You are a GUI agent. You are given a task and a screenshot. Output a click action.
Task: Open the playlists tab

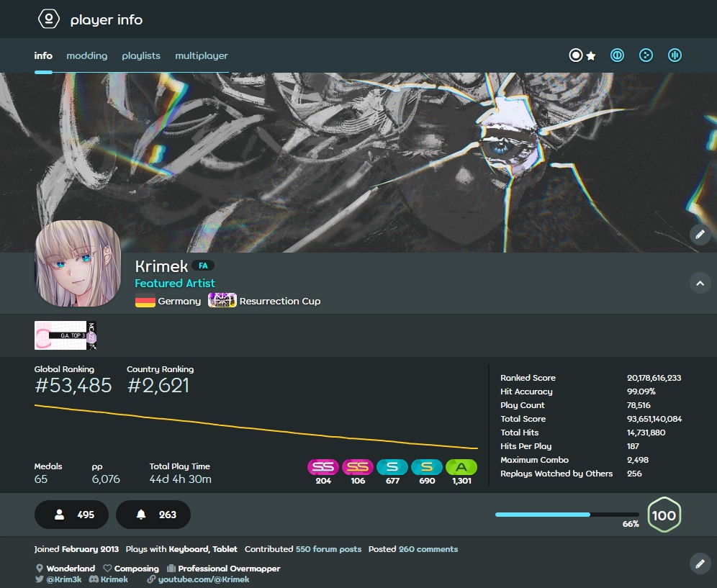tap(141, 55)
